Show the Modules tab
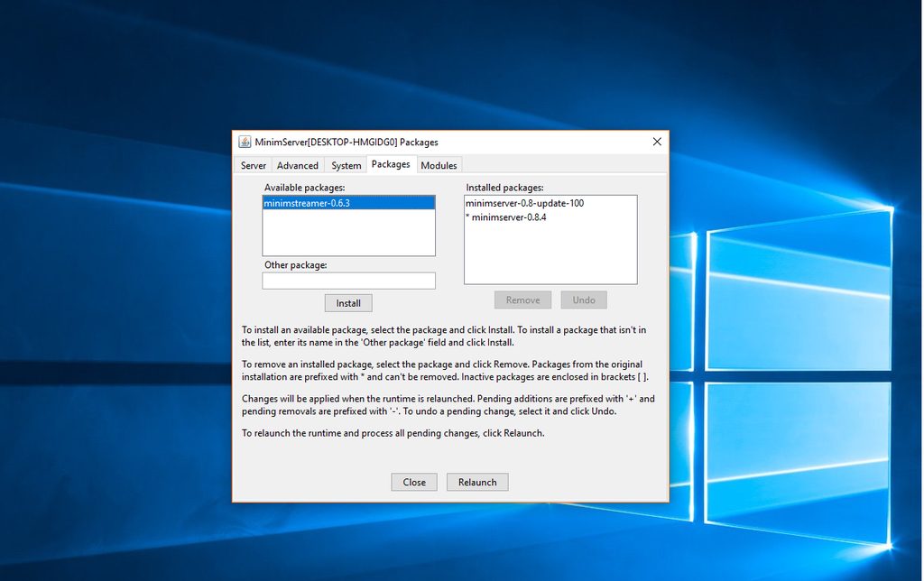The image size is (924, 581). point(439,165)
